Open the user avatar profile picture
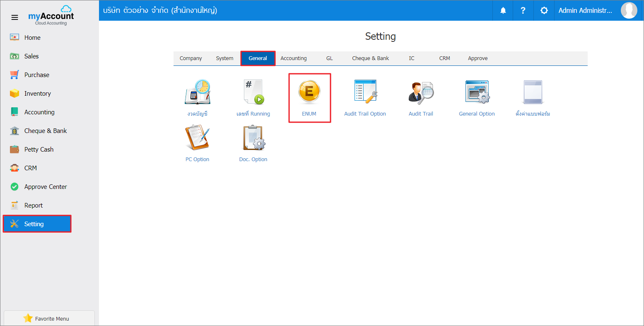Screen dimensions: 644x326 (x=629, y=10)
